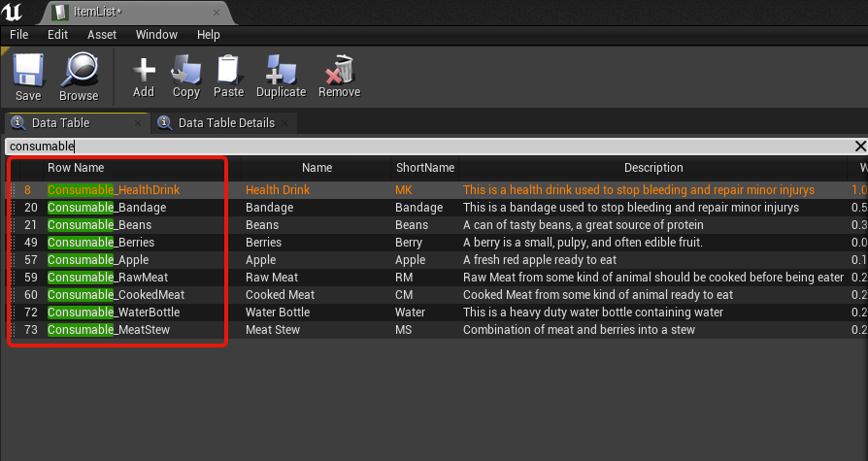Click the drag handle of row 8

point(14,190)
